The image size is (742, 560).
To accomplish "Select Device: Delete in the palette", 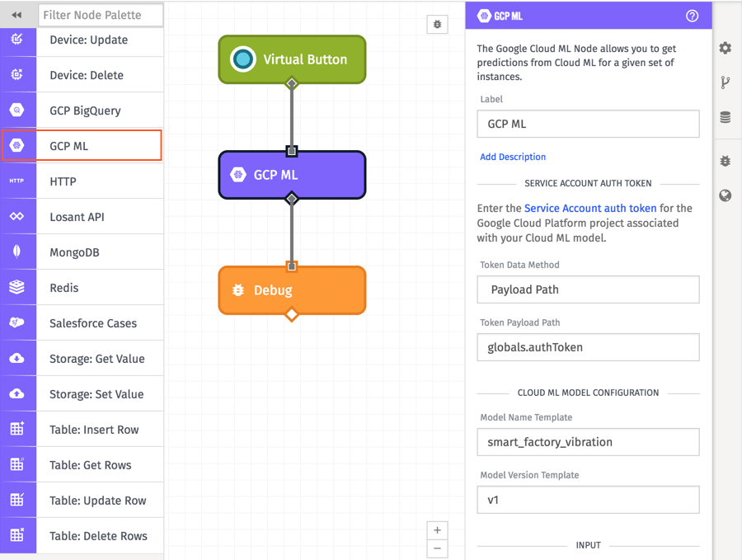I will [87, 75].
